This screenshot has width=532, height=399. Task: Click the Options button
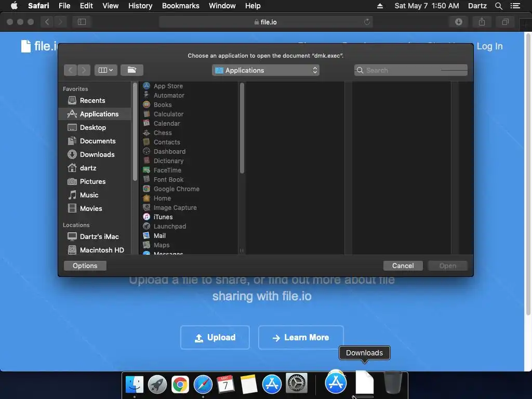click(x=85, y=265)
